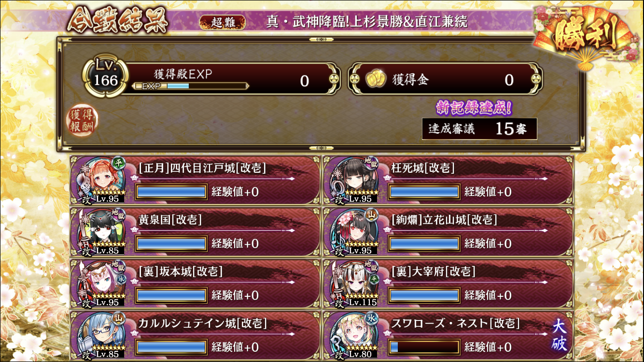
Task: Tap the Lv.166 player level badge
Action: click(x=106, y=78)
